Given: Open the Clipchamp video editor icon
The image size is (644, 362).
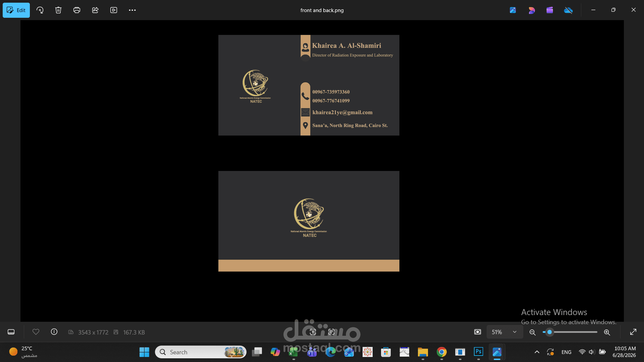Looking at the screenshot, I should click(550, 10).
